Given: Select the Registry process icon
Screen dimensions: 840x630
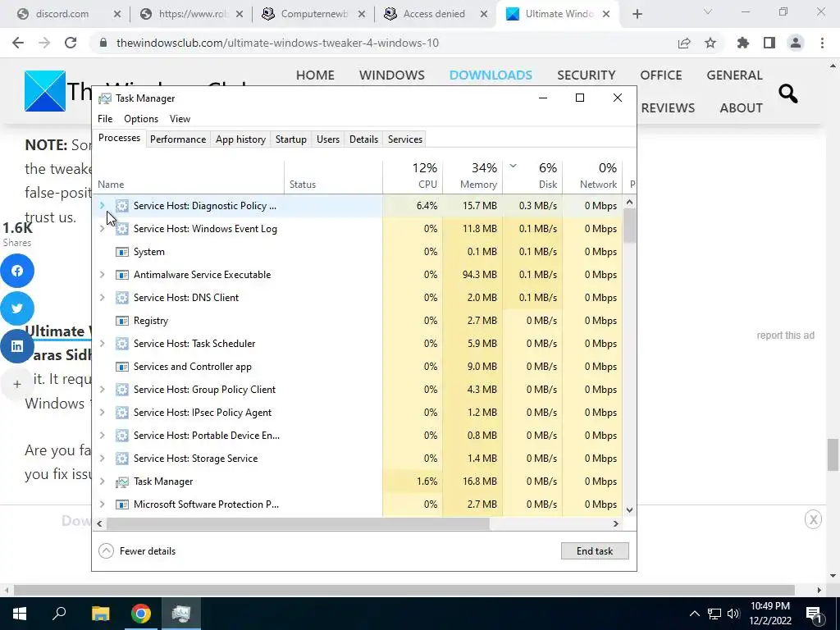Looking at the screenshot, I should [122, 321].
